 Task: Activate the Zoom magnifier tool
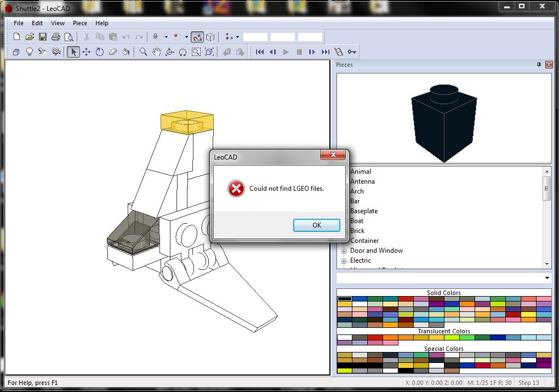pyautogui.click(x=144, y=52)
